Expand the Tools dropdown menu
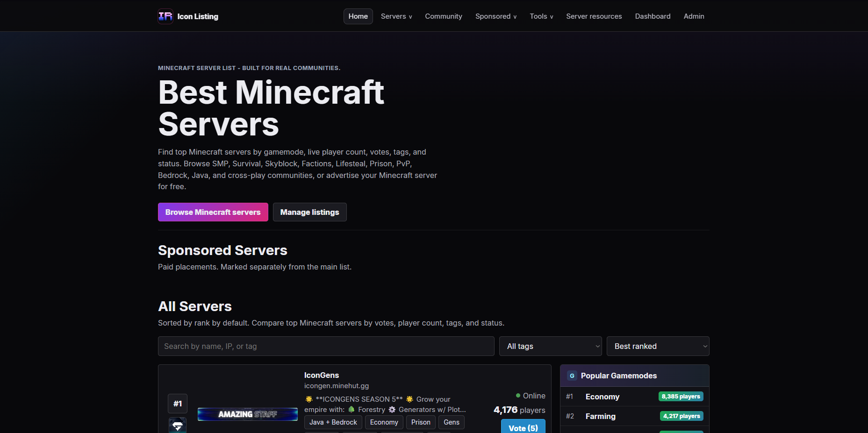 click(541, 16)
